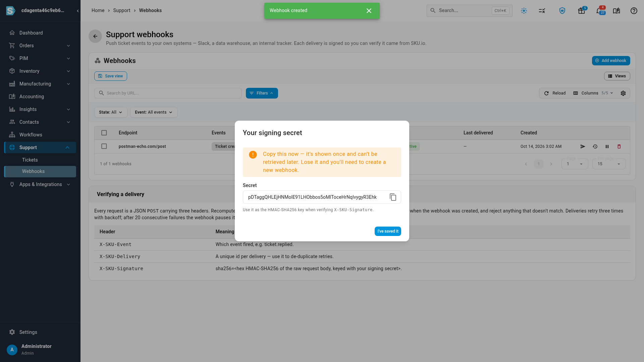Screen dimensions: 644x362
Task: Open the Page number dropdown
Action: tap(575, 164)
